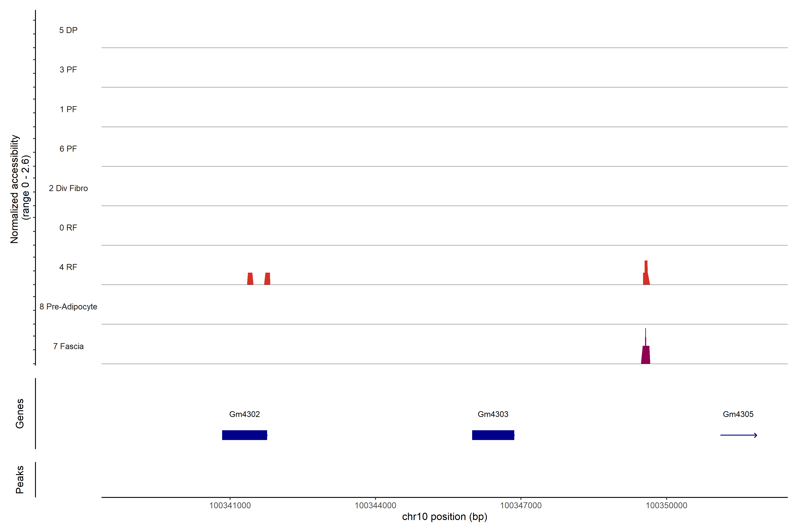Select the 2 Div Fibro track label
Image resolution: width=798 pixels, height=532 pixels.
(x=68, y=188)
